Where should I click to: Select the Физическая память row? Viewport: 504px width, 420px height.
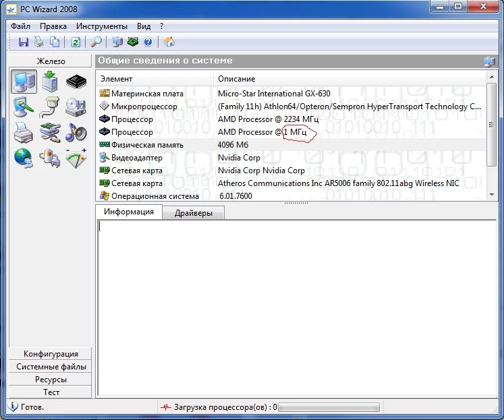(x=291, y=145)
